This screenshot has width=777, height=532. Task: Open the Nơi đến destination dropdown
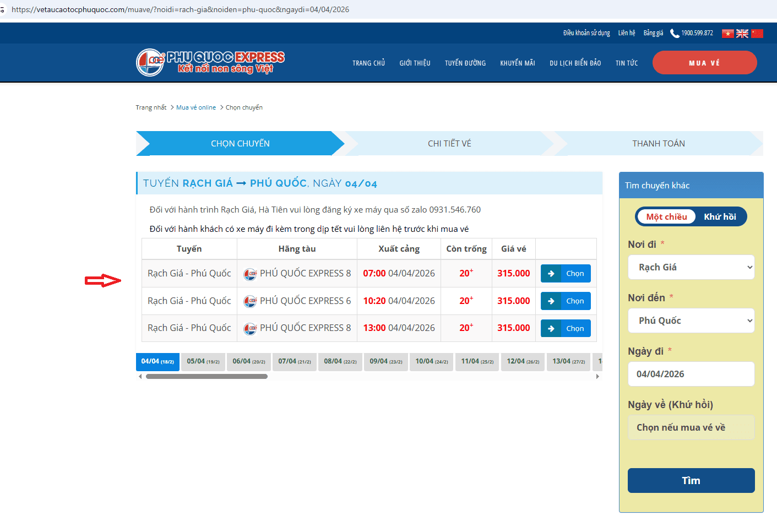click(x=691, y=321)
